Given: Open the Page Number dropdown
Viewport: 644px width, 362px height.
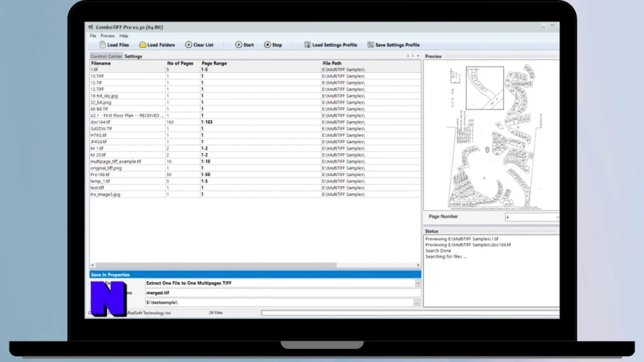Looking at the screenshot, I should pos(532,217).
